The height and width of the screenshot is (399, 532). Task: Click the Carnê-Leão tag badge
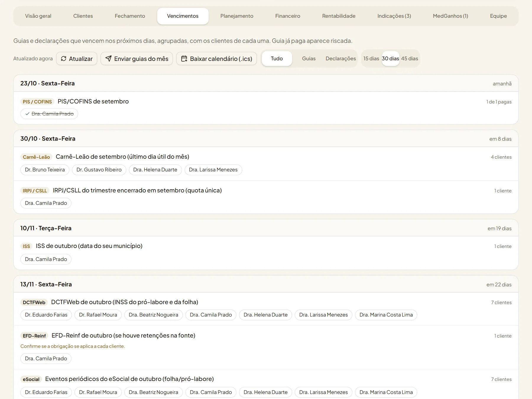(x=36, y=157)
